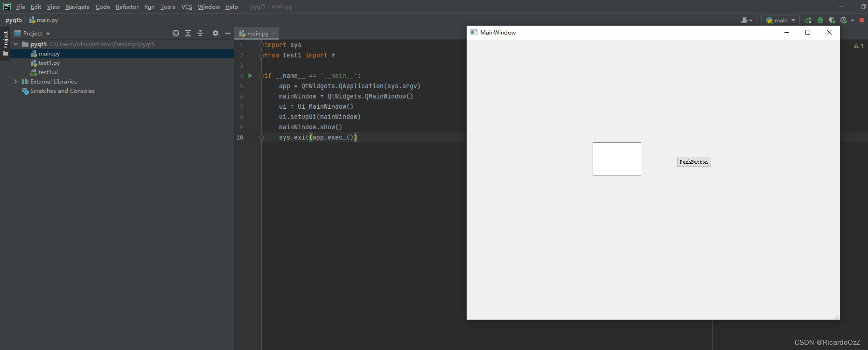
Task: Open the Navigate menu
Action: tap(77, 7)
